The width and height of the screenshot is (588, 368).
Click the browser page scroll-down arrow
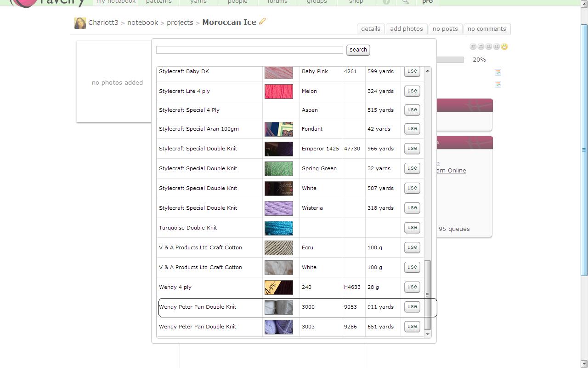[x=584, y=364]
